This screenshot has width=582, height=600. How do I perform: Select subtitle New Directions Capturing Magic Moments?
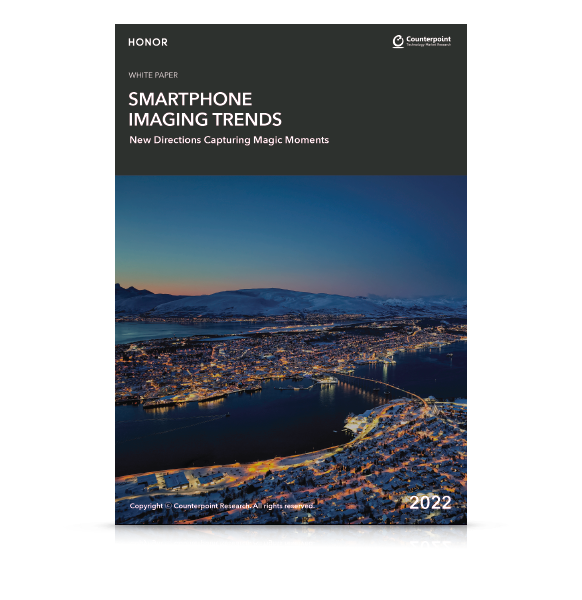tap(229, 140)
